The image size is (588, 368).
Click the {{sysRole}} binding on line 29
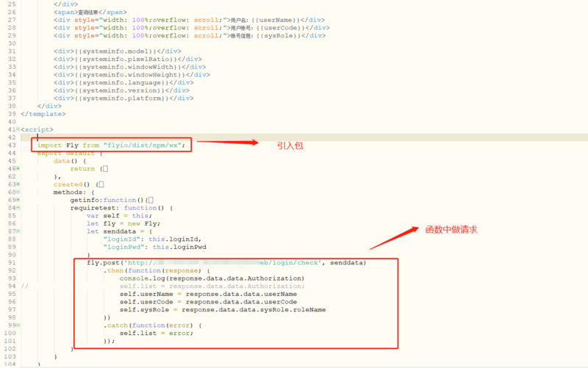(x=279, y=35)
